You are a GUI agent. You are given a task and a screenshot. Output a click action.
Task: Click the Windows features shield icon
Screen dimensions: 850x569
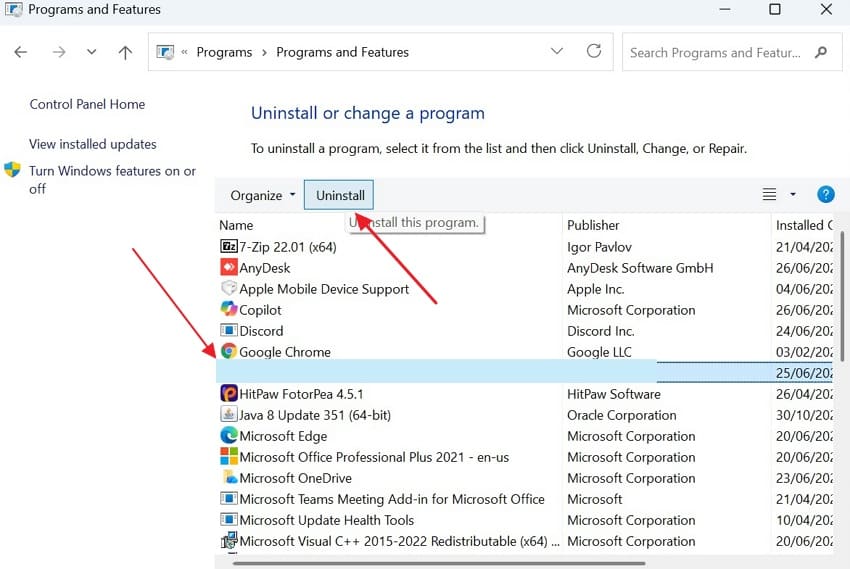12,170
